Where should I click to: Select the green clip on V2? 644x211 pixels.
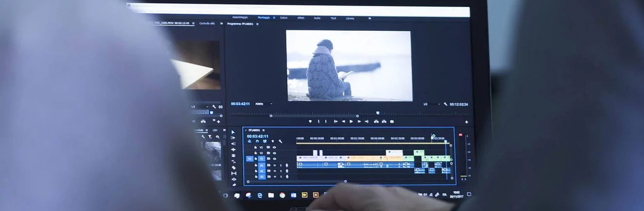419,153
